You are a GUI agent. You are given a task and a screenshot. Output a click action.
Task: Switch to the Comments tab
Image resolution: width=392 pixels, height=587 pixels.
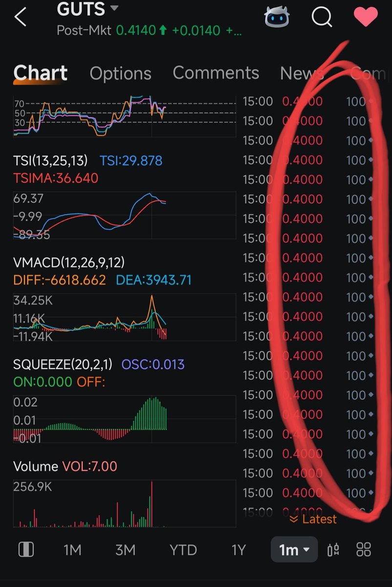click(216, 73)
